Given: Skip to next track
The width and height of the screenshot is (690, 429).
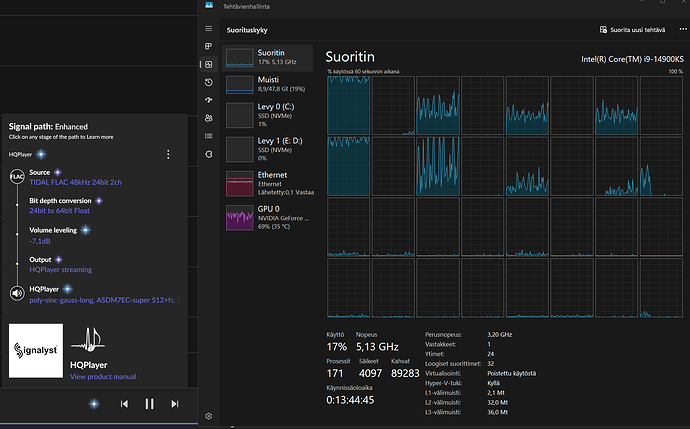Looking at the screenshot, I should pyautogui.click(x=175, y=404).
